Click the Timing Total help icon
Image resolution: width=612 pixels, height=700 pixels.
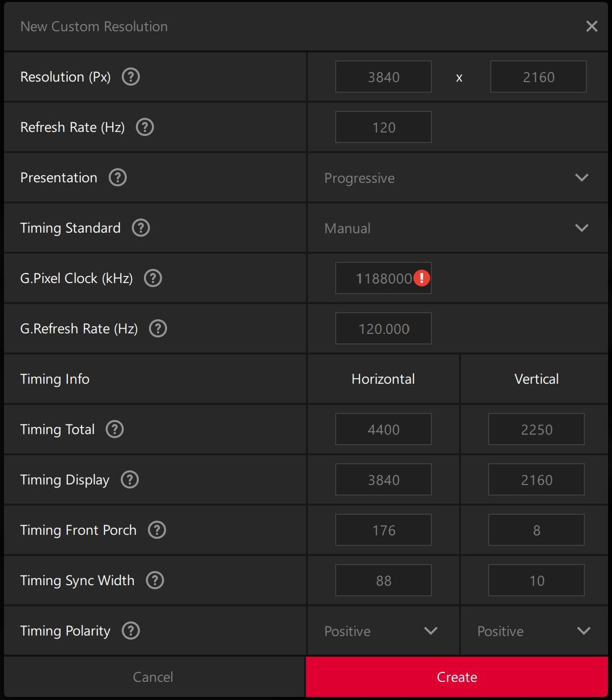115,429
